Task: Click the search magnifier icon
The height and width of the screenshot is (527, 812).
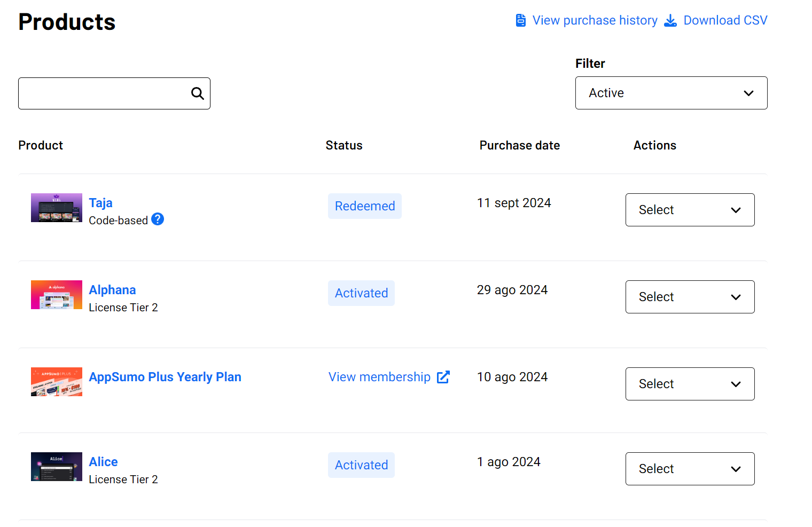Action: (x=197, y=93)
